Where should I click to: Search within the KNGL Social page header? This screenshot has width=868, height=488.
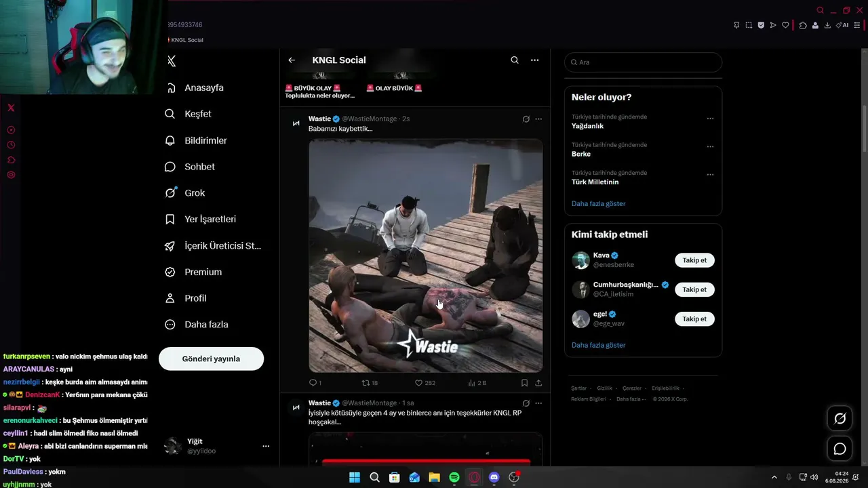click(x=515, y=60)
